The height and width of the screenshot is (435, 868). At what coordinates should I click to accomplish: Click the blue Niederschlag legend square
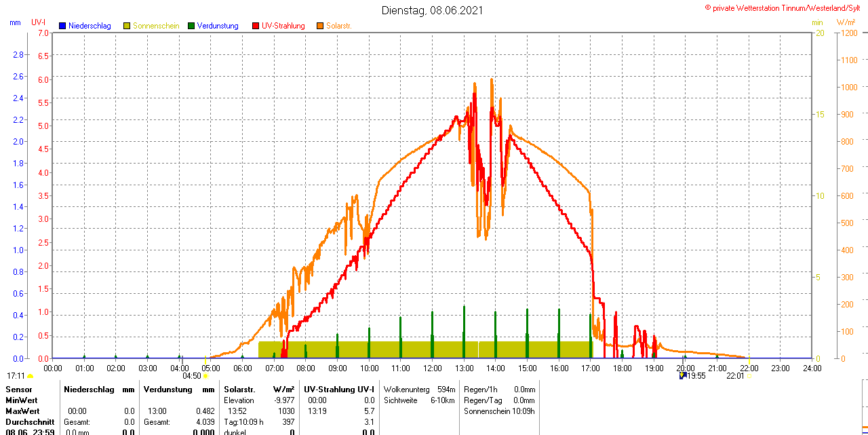click(x=62, y=26)
